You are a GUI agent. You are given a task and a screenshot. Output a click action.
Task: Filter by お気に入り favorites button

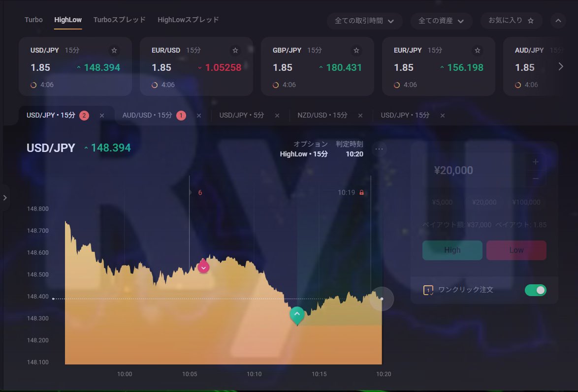[x=511, y=21]
